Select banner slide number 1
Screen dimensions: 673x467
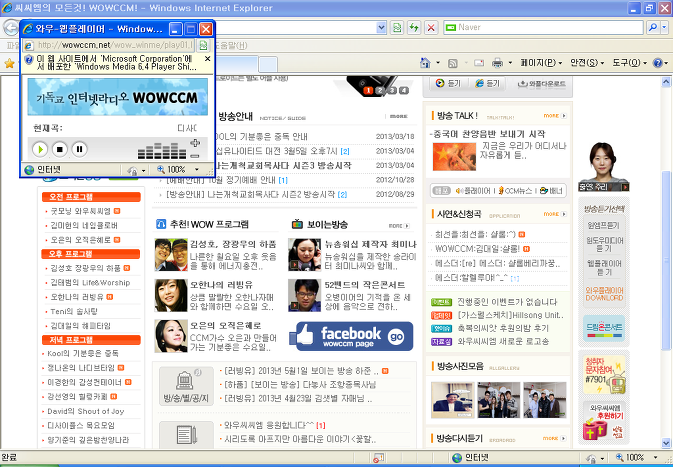pos(368,90)
